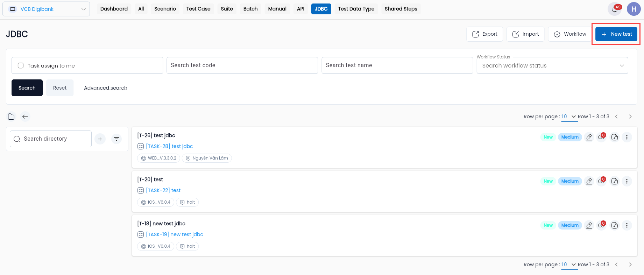Click the edit pencil icon for T-26
This screenshot has width=644, height=275.
[x=589, y=137]
